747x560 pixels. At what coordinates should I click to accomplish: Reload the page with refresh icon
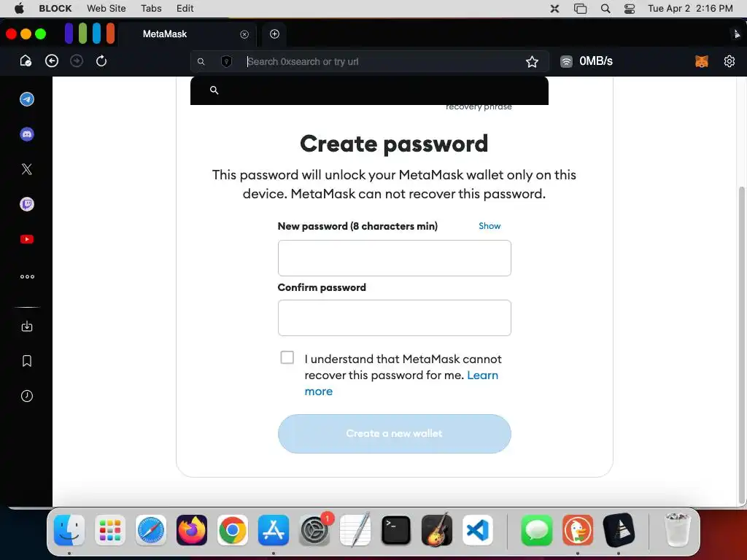click(101, 61)
